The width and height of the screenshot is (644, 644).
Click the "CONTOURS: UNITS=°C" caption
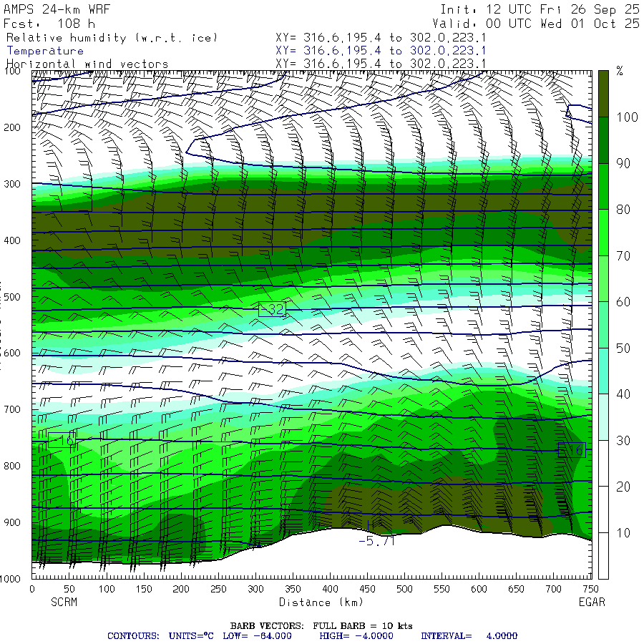160,636
